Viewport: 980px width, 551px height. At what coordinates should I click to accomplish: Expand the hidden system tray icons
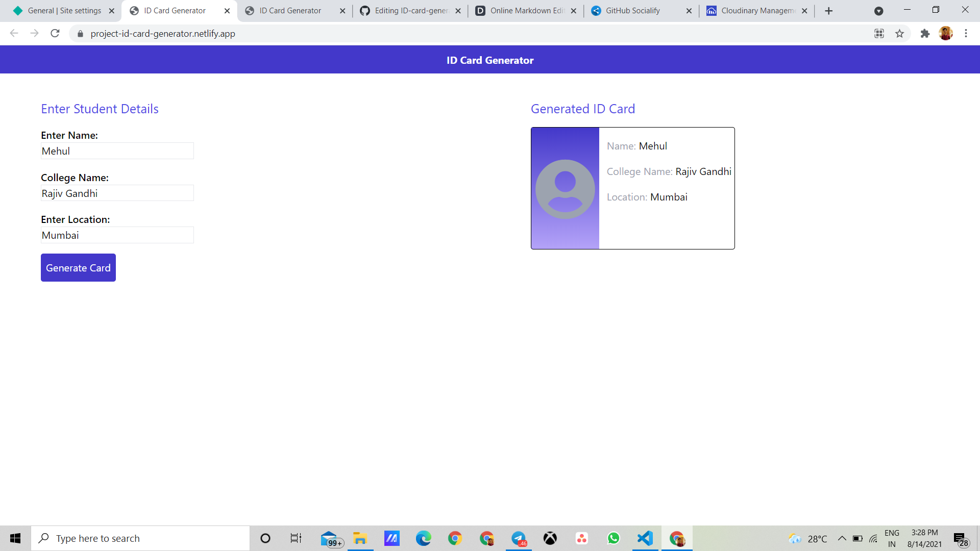point(842,538)
